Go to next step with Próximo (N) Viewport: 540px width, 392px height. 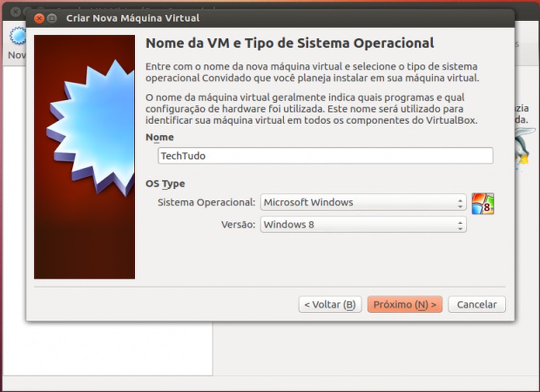tap(404, 305)
